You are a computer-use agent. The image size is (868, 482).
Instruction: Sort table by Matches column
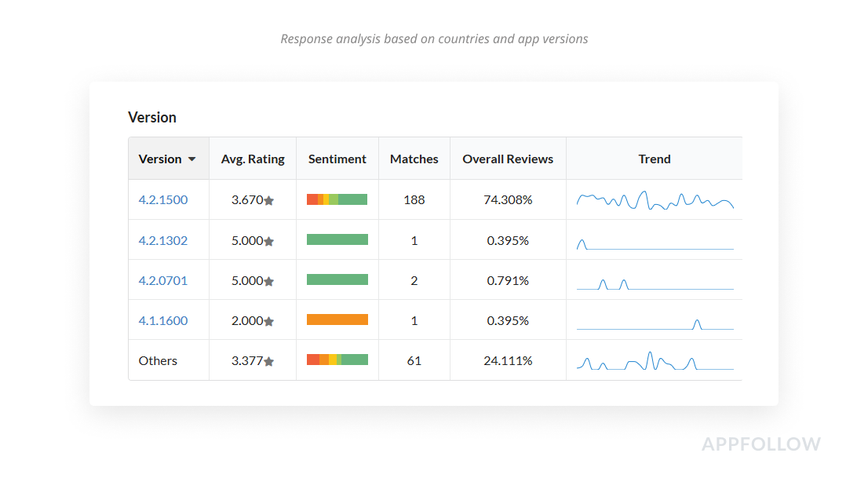click(414, 159)
